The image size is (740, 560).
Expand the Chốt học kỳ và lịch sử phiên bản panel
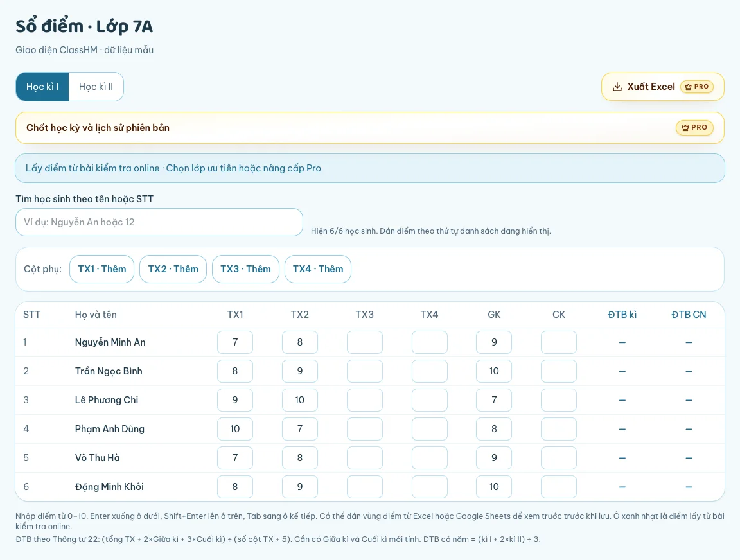coord(370,128)
